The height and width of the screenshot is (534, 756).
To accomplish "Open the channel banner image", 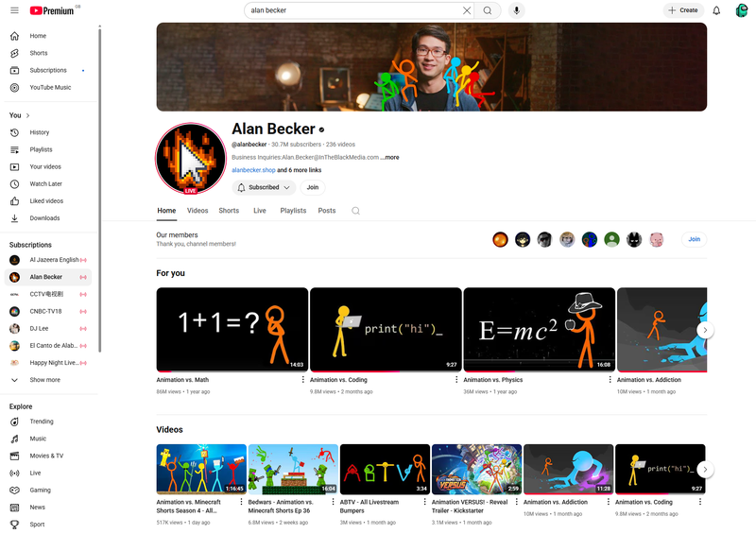I will coord(432,67).
